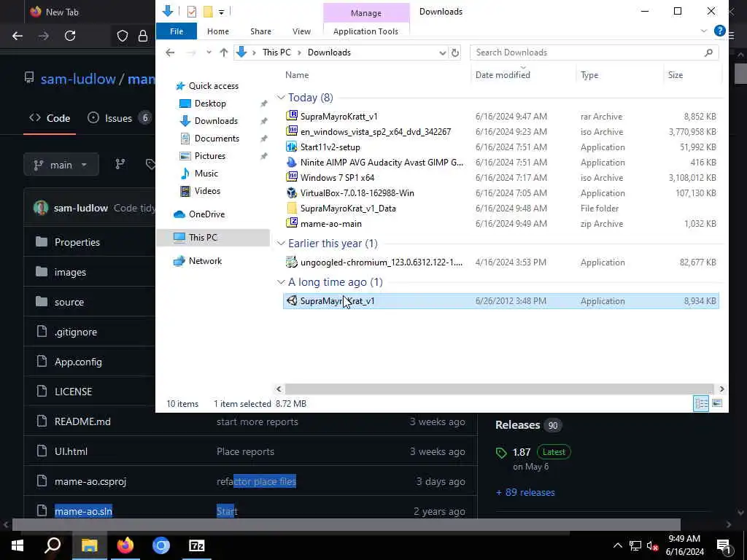The width and height of the screenshot is (747, 560).
Task: Switch to details view layout button
Action: click(701, 404)
